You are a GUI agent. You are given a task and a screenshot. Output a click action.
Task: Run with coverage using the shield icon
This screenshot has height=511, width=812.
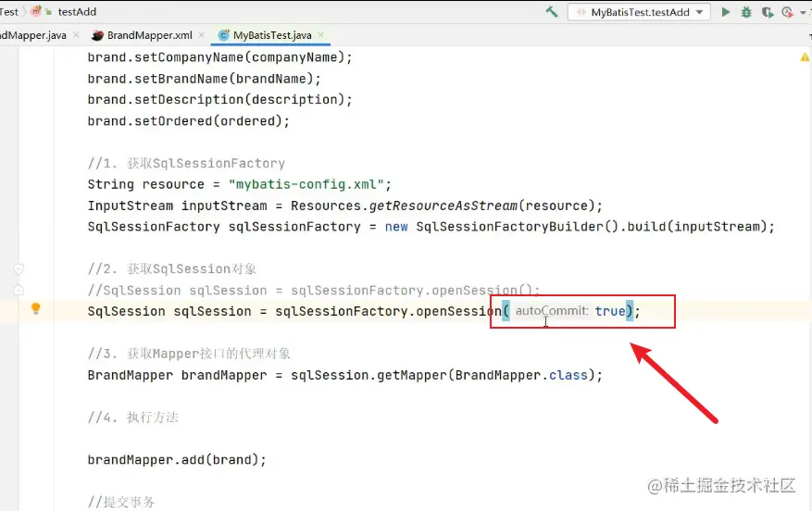[x=768, y=12]
